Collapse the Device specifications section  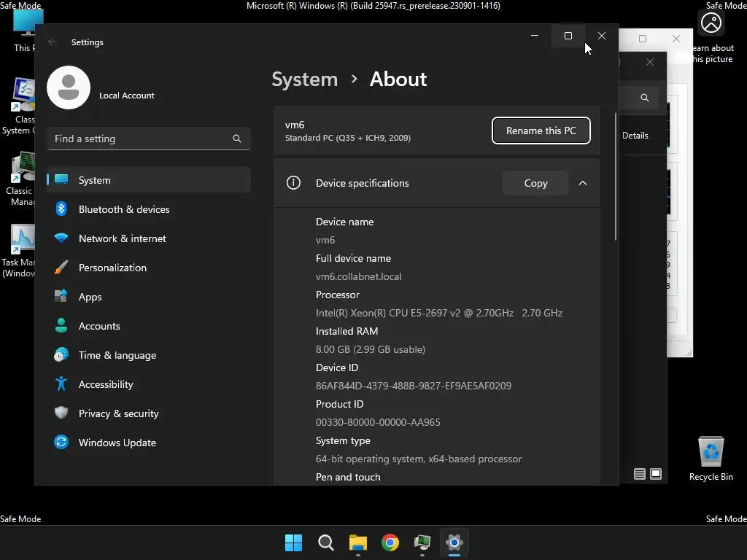[583, 183]
